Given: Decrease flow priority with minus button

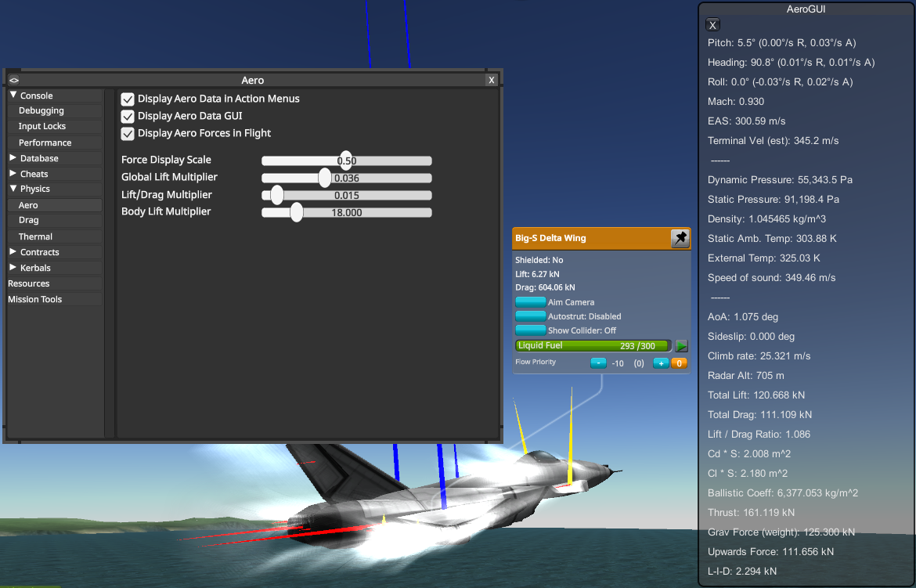Looking at the screenshot, I should (597, 363).
